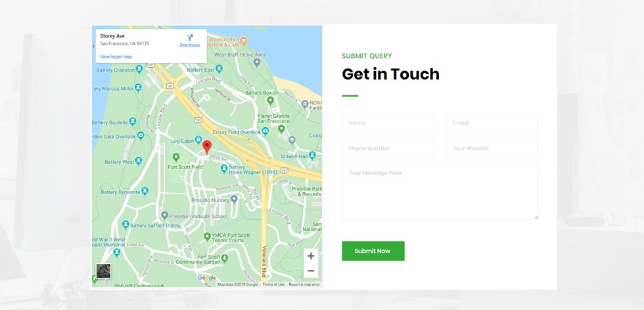Click the Crissy Field Overlook camera marker

pos(265,132)
